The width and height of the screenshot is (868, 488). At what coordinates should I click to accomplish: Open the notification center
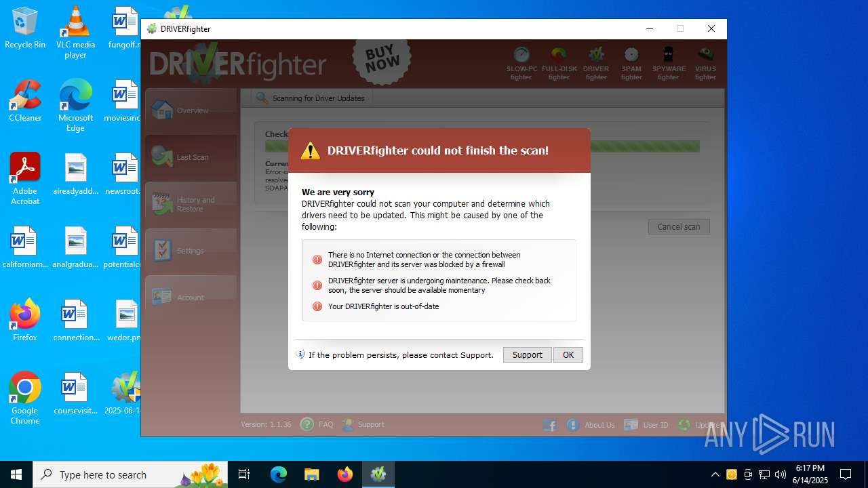click(846, 474)
